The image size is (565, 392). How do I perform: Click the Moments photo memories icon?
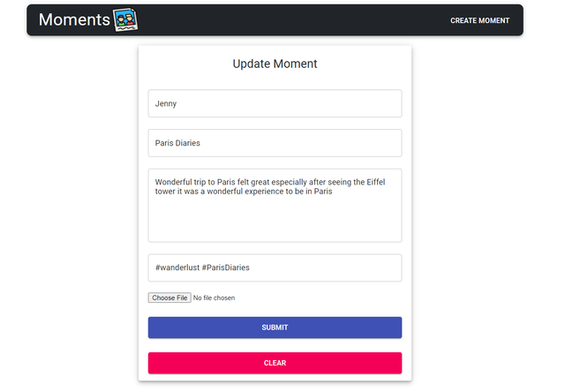click(125, 19)
